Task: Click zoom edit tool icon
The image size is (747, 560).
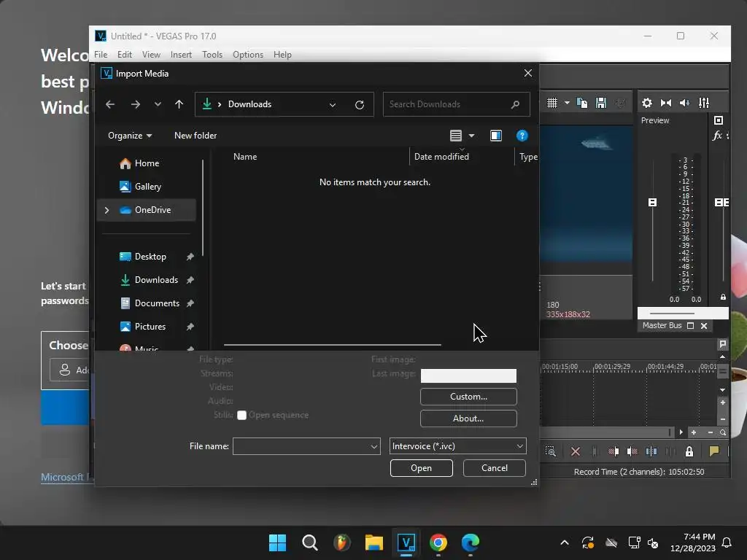Action: [x=550, y=451]
